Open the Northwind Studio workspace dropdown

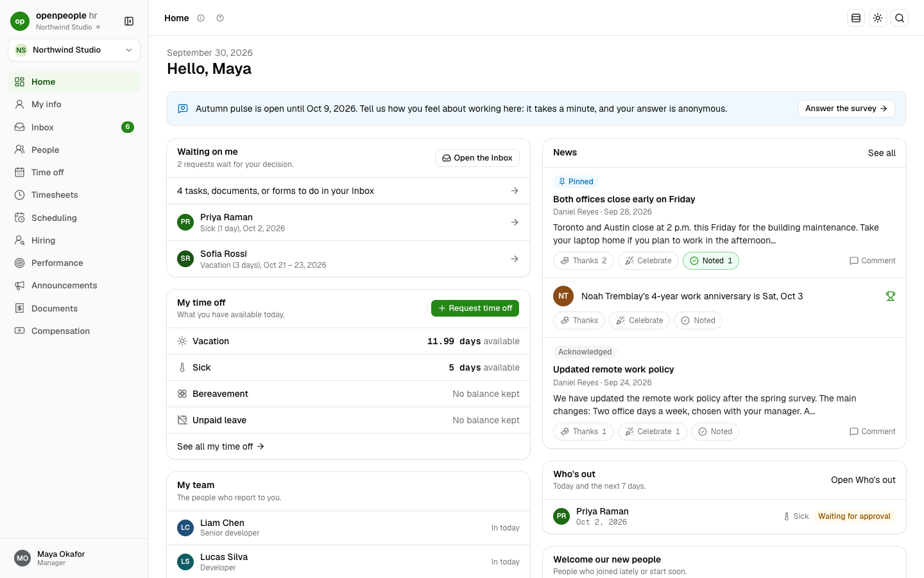(74, 50)
